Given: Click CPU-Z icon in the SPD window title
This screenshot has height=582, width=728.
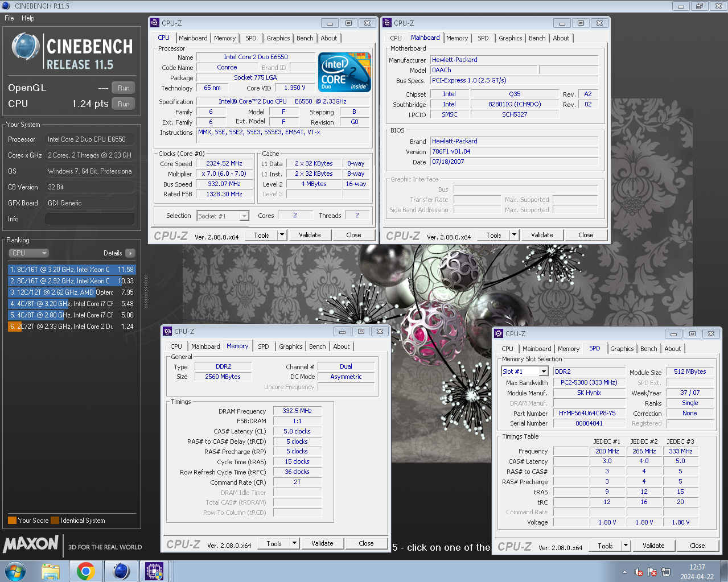Looking at the screenshot, I should (499, 333).
